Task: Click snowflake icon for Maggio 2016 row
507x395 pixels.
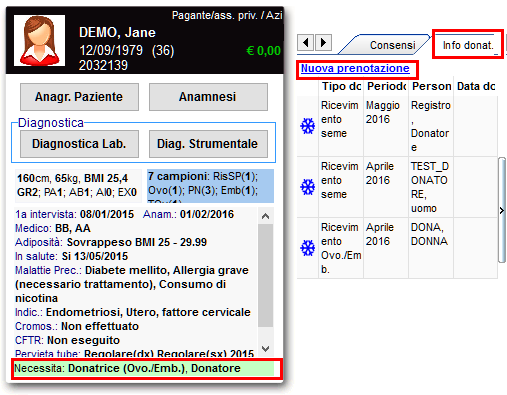Action: (x=307, y=126)
